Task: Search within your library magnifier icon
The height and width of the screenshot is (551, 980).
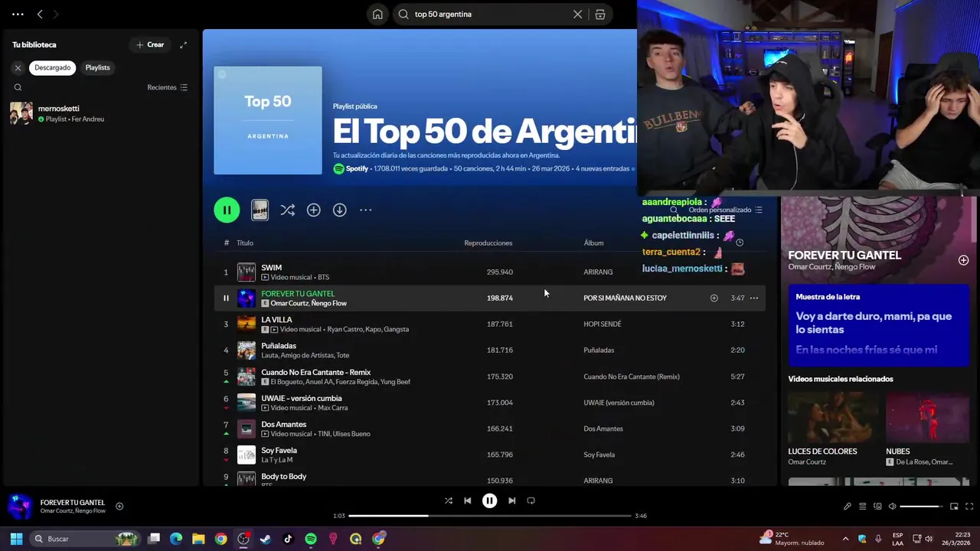Action: (x=18, y=87)
